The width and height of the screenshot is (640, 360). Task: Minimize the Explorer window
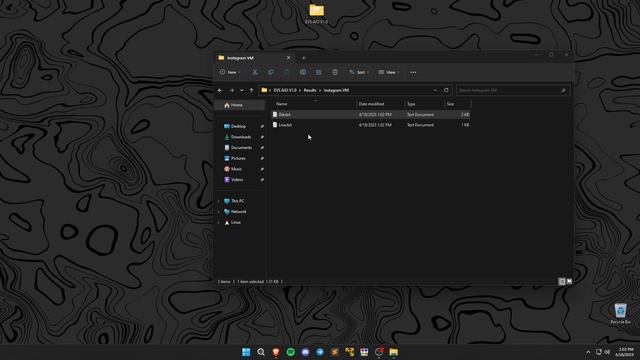point(536,55)
